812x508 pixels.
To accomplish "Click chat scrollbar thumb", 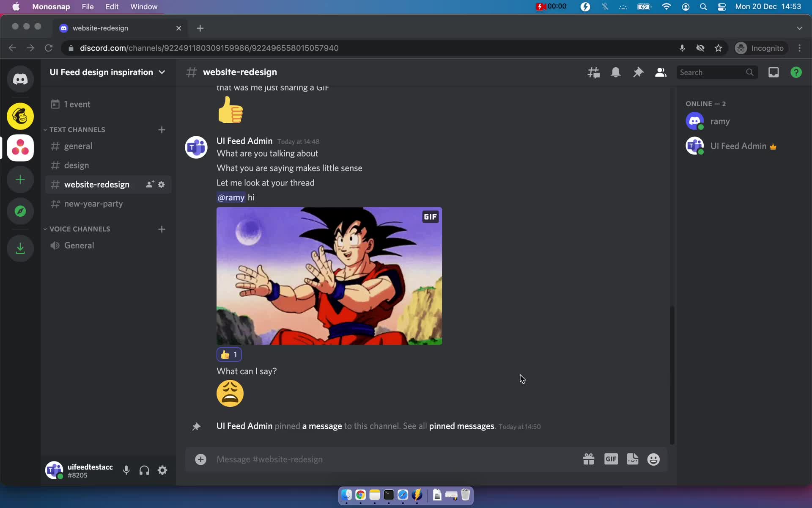I will point(672,375).
